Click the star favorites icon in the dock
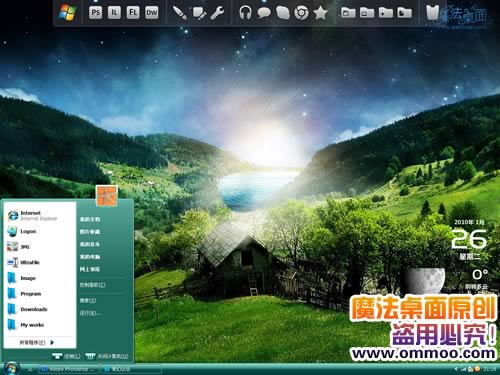Viewport: 500px width, 375px height. click(x=320, y=13)
